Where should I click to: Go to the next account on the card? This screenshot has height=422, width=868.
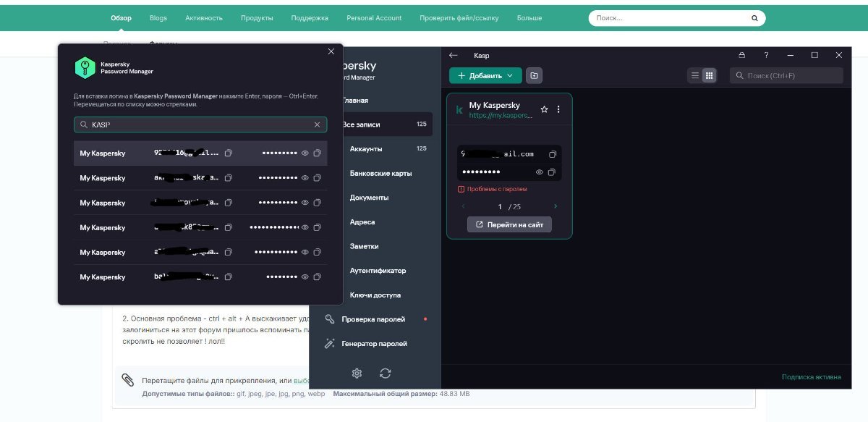click(556, 207)
